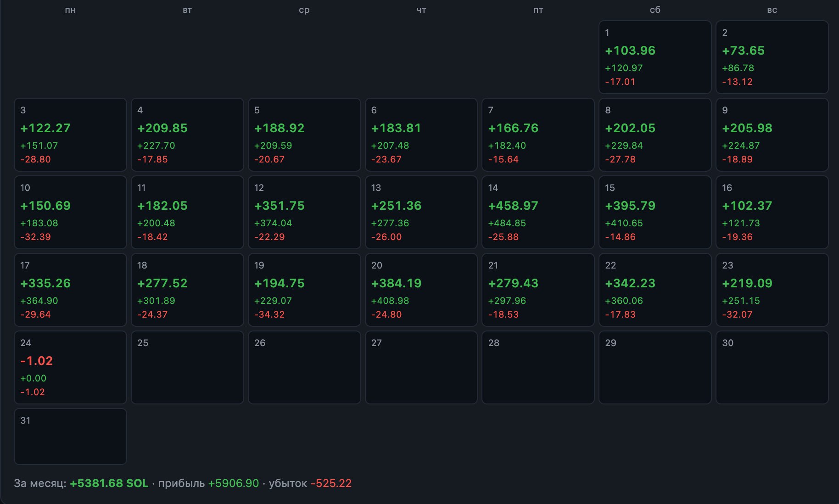Click day 9 cell with +205.98

772,134
